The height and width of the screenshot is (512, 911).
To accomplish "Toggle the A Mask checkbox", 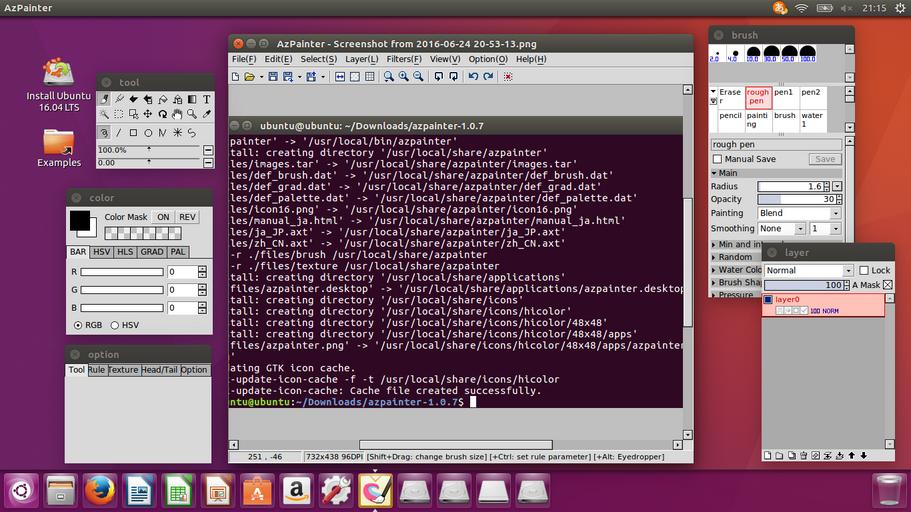I will tap(888, 285).
